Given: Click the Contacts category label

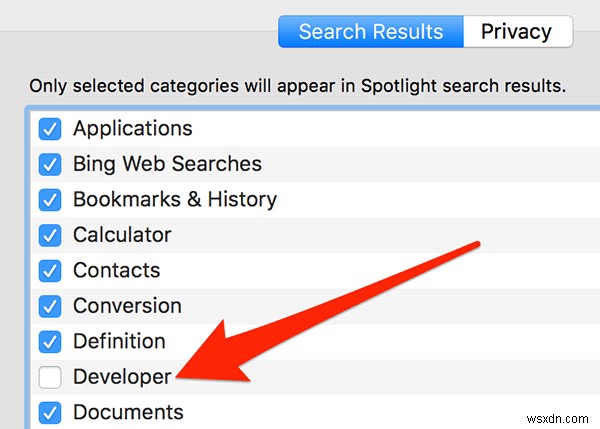Looking at the screenshot, I should [x=116, y=271].
